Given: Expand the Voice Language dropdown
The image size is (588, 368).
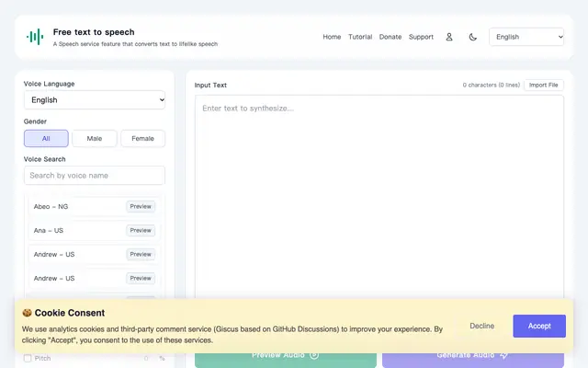Looking at the screenshot, I should click(95, 100).
